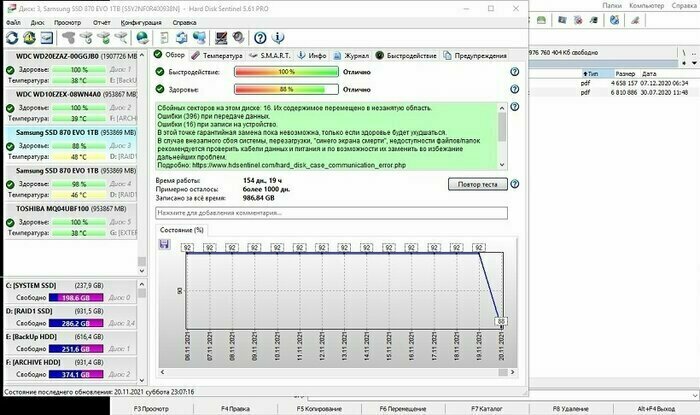Click the floppy save icon above the chart

tap(164, 244)
